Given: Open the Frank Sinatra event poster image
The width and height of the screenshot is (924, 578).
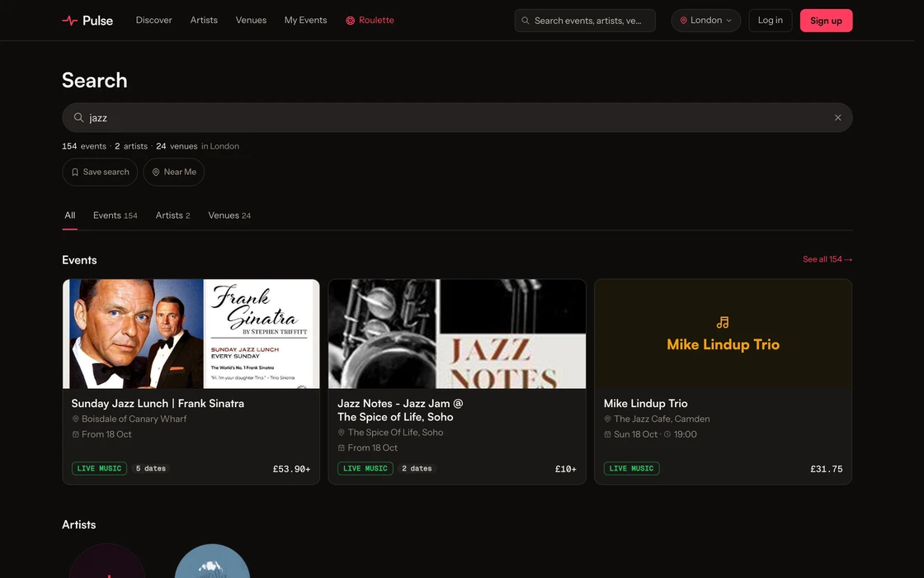Looking at the screenshot, I should [191, 334].
